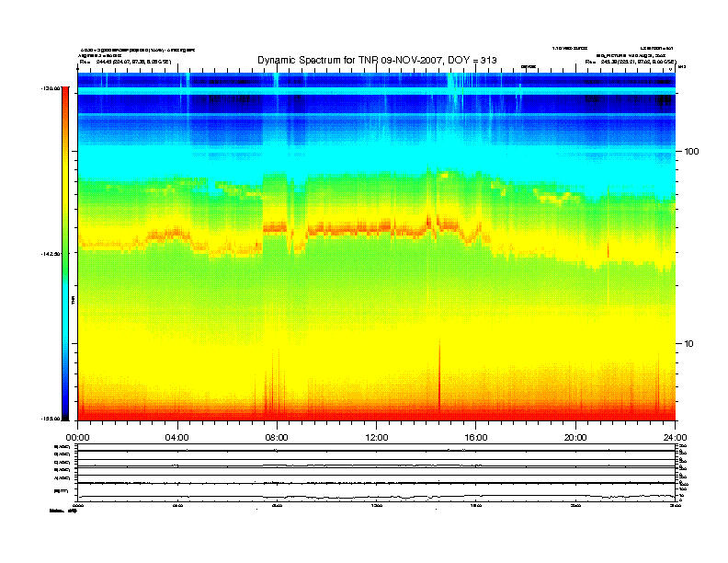Click the '20:00' time axis label
728x563 pixels.
pos(575,438)
